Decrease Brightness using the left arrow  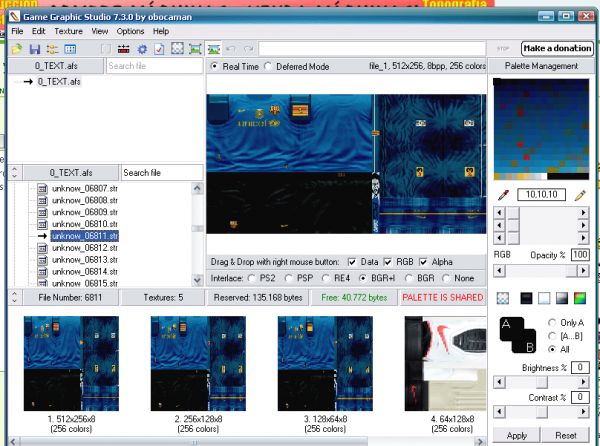click(499, 382)
